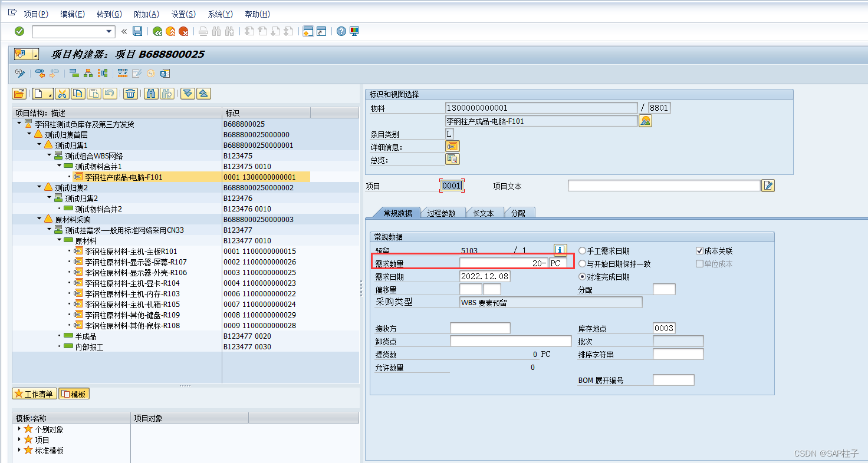Viewport: 868px width, 463px height.
Task: Click the 需求日期 date field
Action: click(485, 276)
